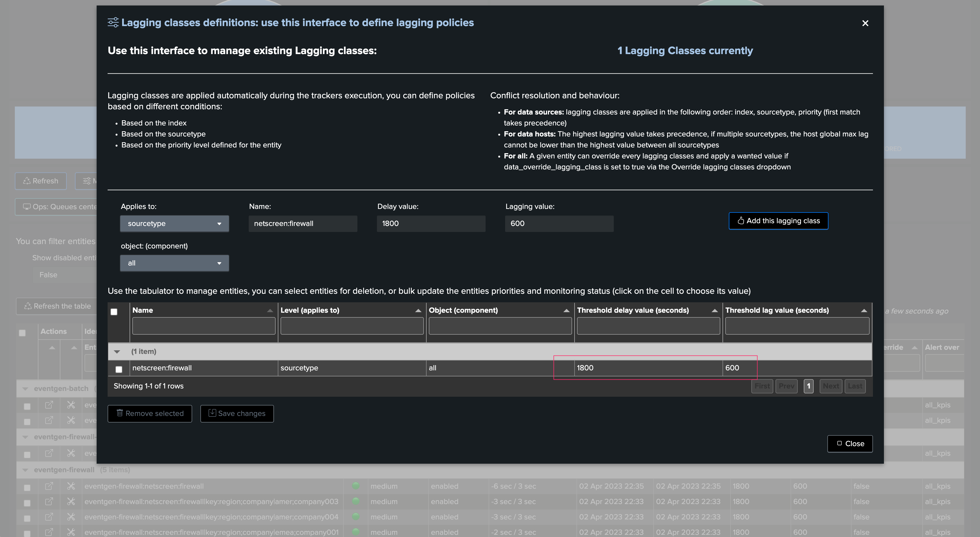Open eventgen-firewall:netscreen:firewall entity via external-link icon

[x=49, y=486]
